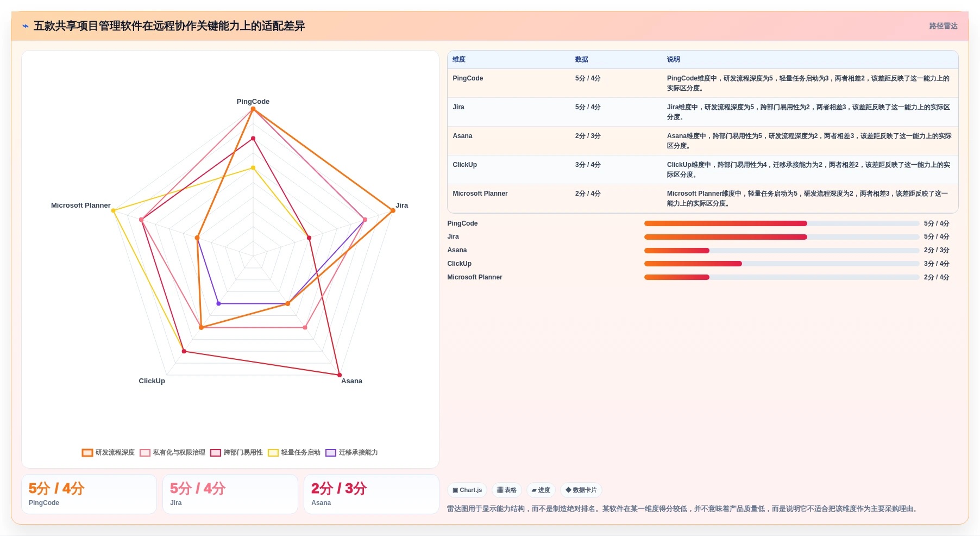Click the 2分 / 3分 value in Asana table row
The width and height of the screenshot is (980, 536).
point(588,136)
